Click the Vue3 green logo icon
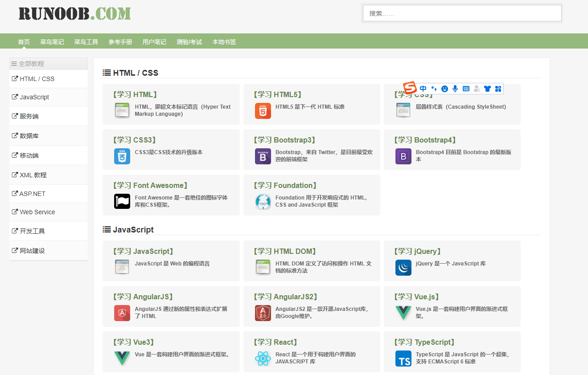The image size is (588, 375). [122, 359]
